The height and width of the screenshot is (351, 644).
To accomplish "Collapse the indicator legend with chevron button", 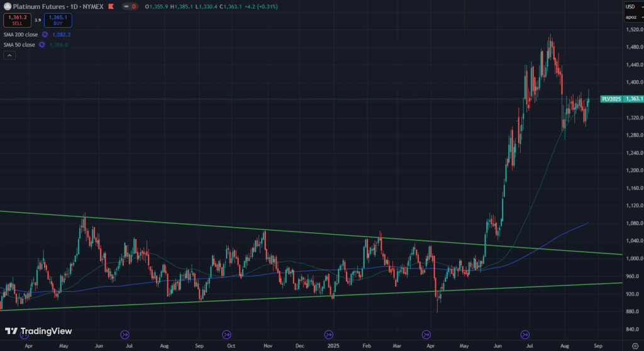I will point(9,55).
